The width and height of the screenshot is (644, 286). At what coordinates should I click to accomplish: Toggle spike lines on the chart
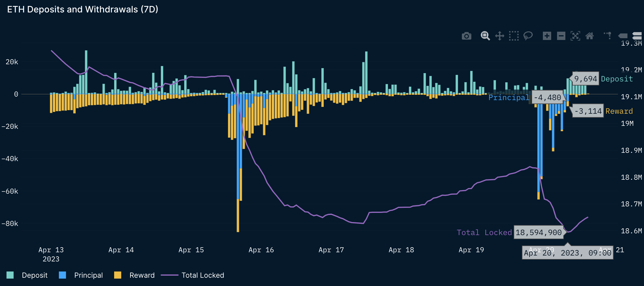[608, 36]
